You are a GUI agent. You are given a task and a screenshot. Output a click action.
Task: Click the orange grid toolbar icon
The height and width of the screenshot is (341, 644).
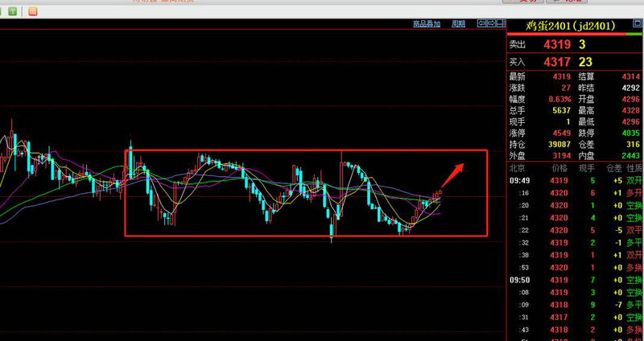click(x=31, y=11)
